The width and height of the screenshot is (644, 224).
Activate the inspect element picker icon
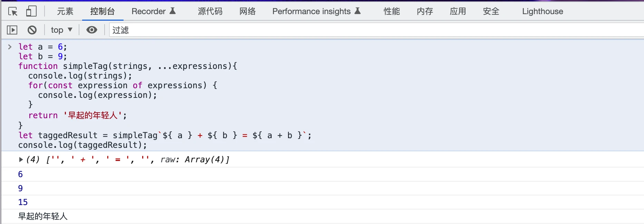[x=13, y=12]
